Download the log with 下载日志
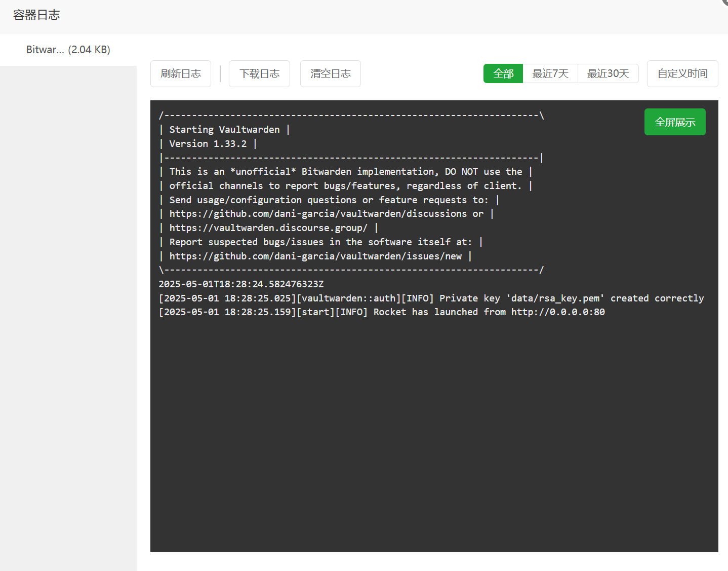This screenshot has height=571, width=728. (x=259, y=73)
